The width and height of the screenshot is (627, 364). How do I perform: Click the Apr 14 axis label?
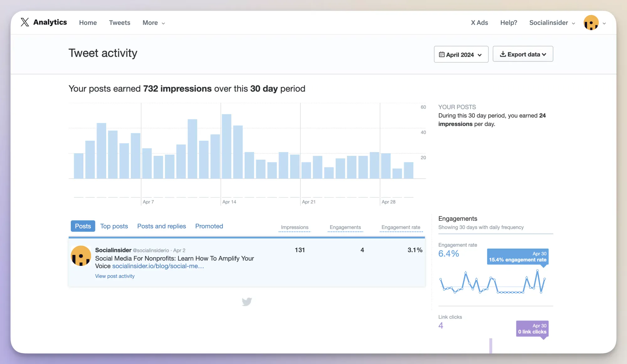229,202
